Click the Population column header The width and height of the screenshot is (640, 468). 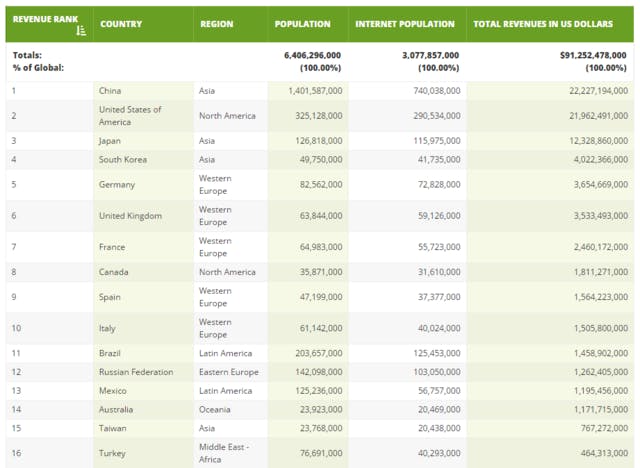tap(302, 24)
